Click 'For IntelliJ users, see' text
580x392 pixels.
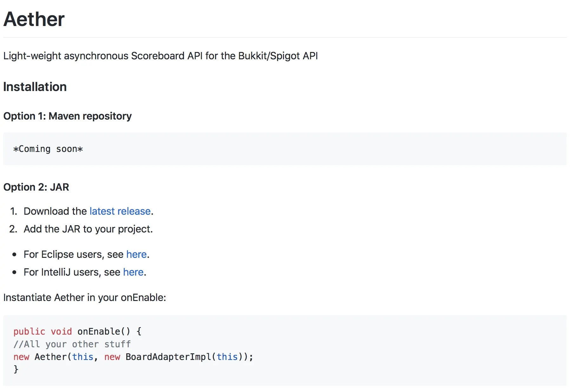[x=72, y=272]
